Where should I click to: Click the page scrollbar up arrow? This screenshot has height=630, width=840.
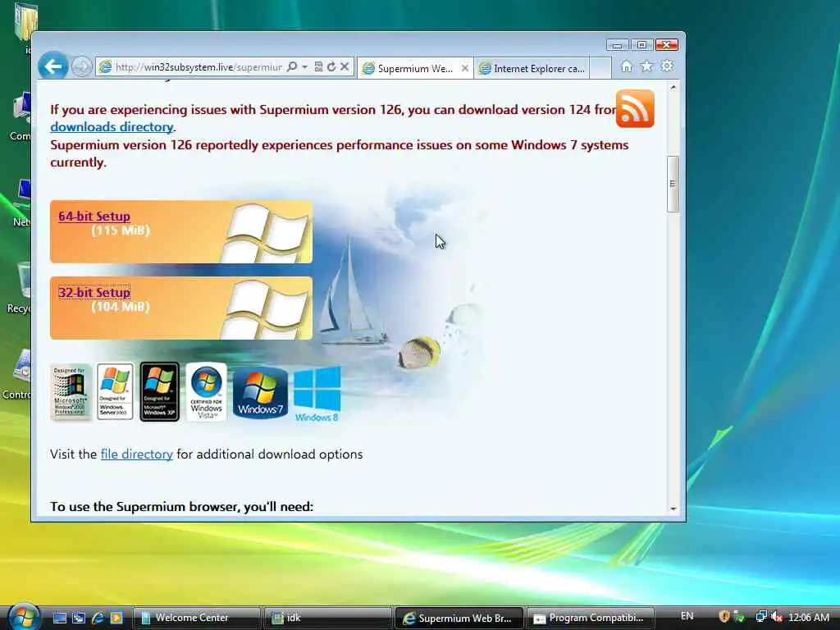click(x=673, y=87)
